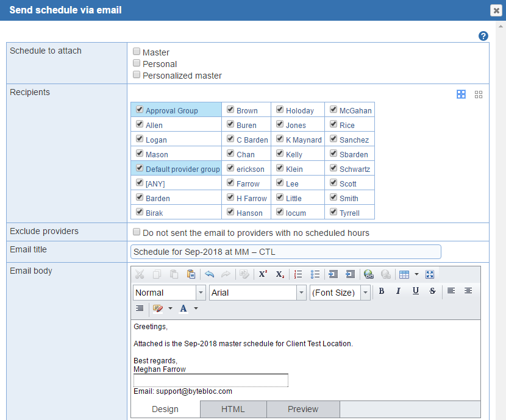Apply Subscript formatting
The height and width of the screenshot is (420, 506).
point(280,274)
